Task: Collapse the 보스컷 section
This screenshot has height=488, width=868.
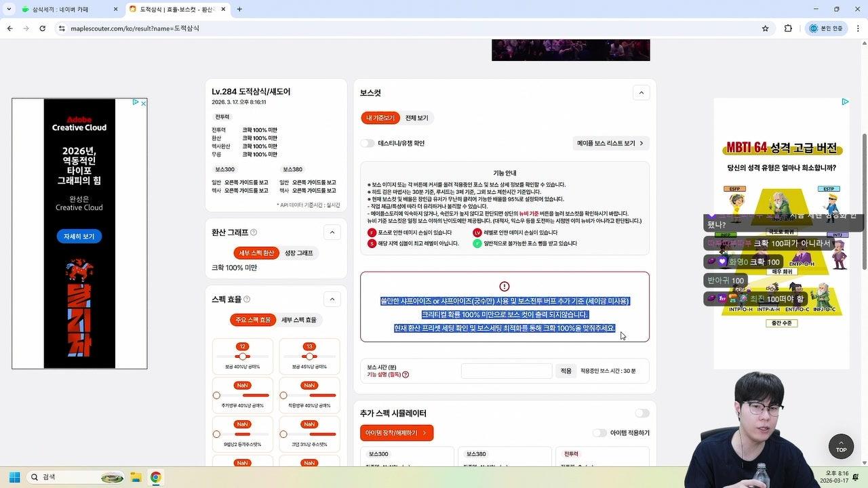Action: click(x=640, y=93)
